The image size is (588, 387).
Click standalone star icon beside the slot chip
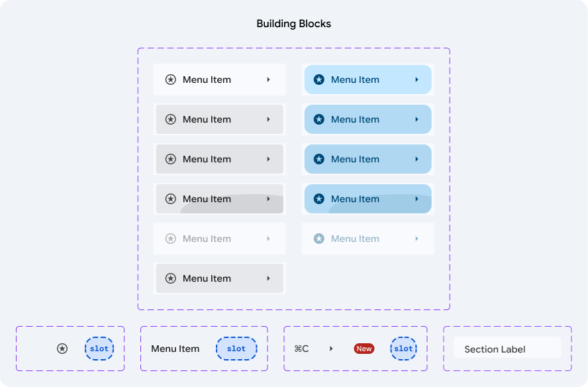point(62,349)
